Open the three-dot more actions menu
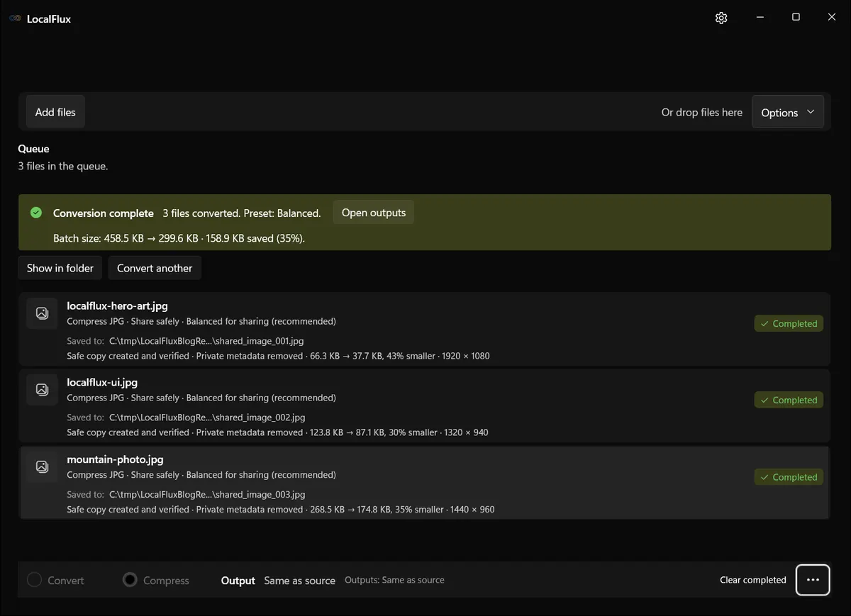This screenshot has height=616, width=851. pyautogui.click(x=813, y=580)
